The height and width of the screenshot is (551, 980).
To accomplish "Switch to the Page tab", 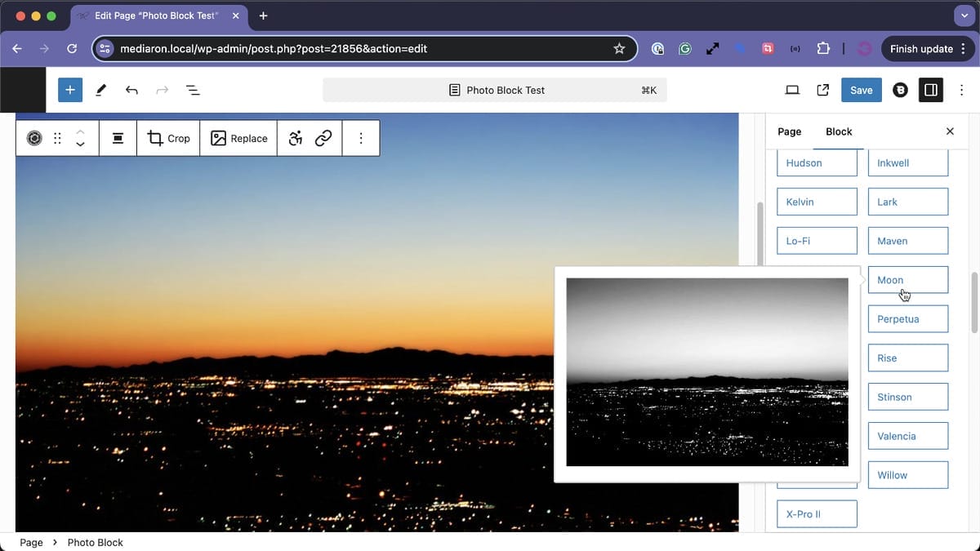I will 789,131.
